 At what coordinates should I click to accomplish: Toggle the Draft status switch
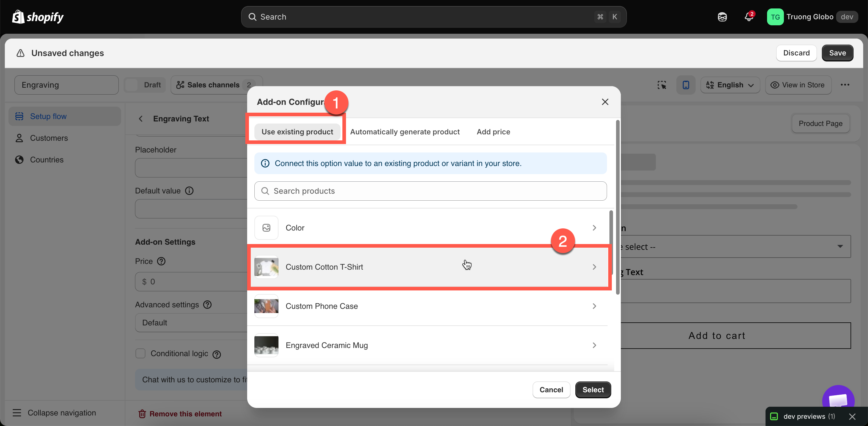(131, 85)
